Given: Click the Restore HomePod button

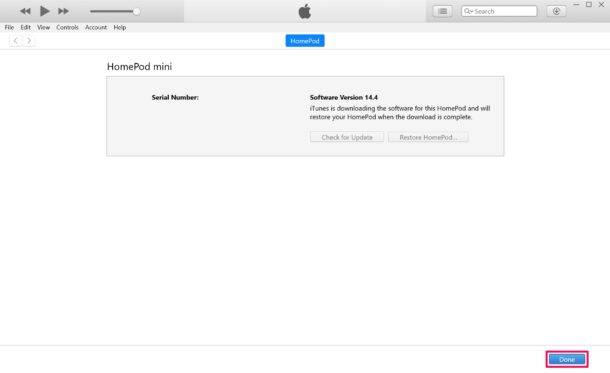Looking at the screenshot, I should pyautogui.click(x=428, y=137).
